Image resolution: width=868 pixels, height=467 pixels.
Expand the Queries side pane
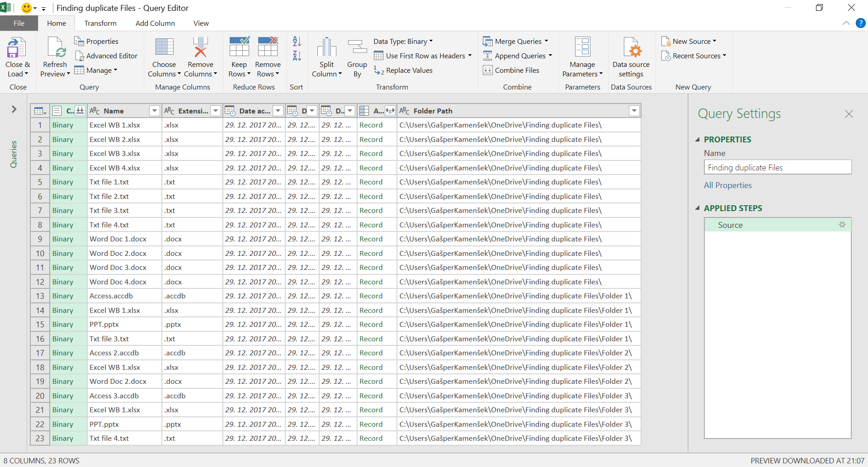(x=14, y=109)
